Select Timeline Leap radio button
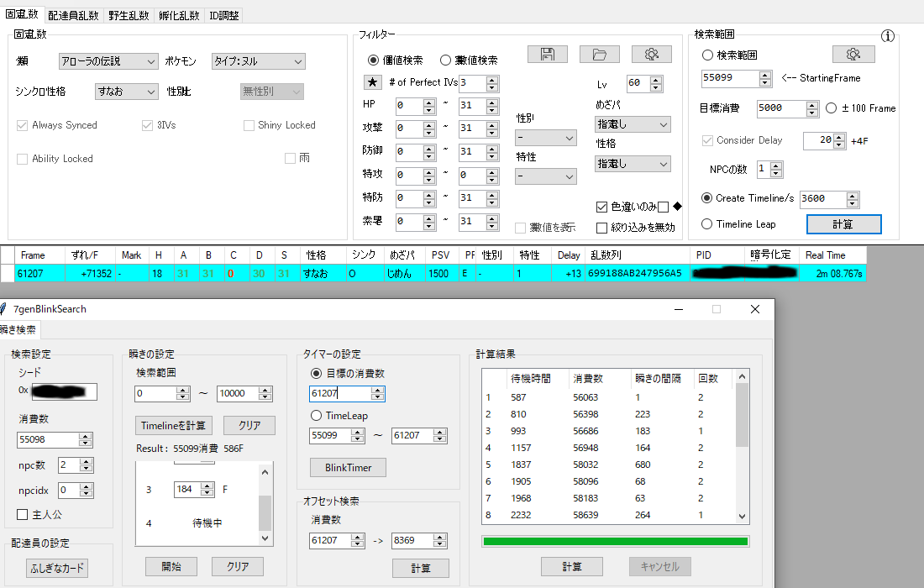Viewport: 924px width, 588px height. coord(706,224)
